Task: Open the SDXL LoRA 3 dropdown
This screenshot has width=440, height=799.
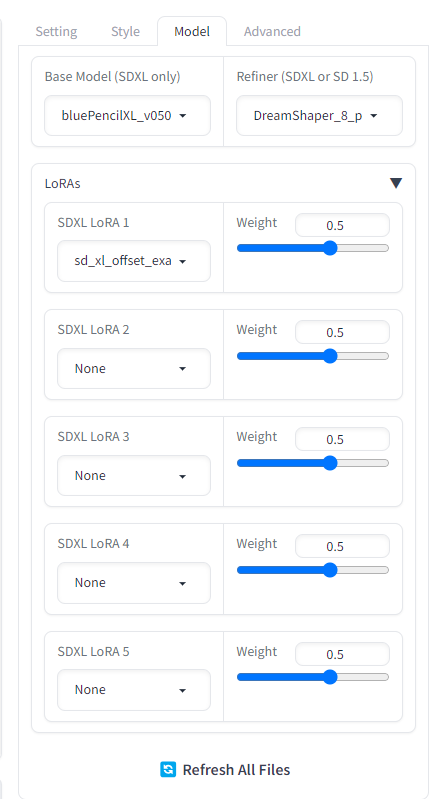Action: coord(134,475)
